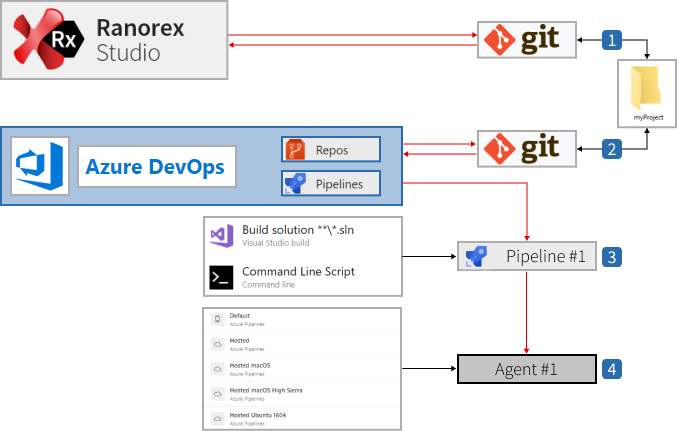Choose the Hosted macOS High Sierra pool

(x=265, y=391)
